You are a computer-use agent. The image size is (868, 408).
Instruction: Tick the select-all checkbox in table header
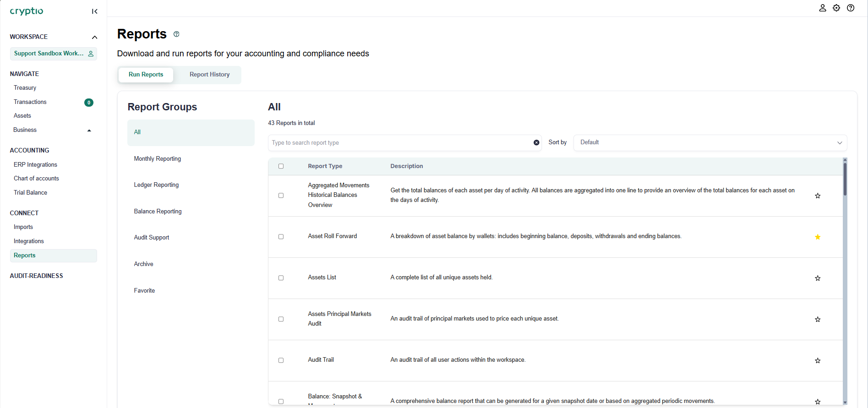[281, 166]
